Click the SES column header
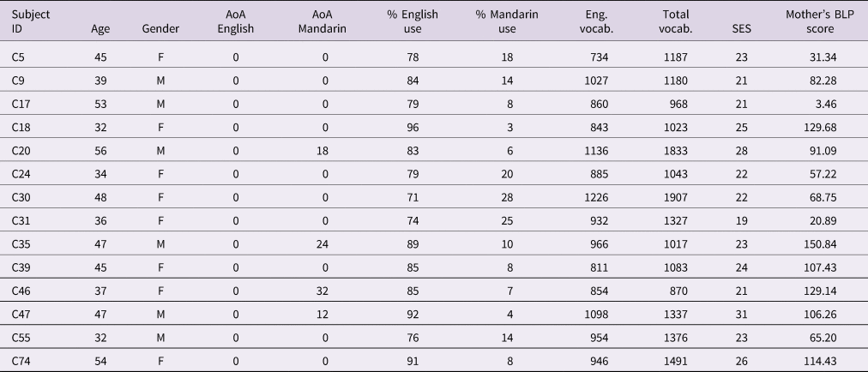The width and height of the screenshot is (868, 372). (743, 28)
